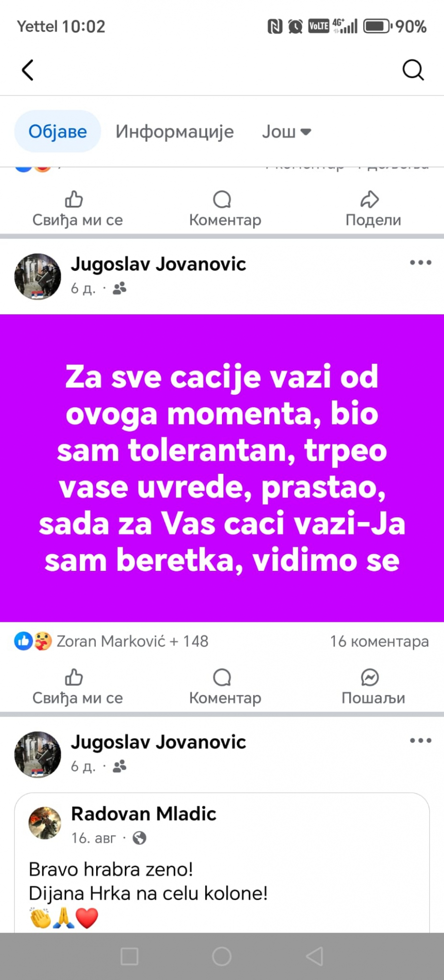Expand the Још dropdown

(x=286, y=132)
